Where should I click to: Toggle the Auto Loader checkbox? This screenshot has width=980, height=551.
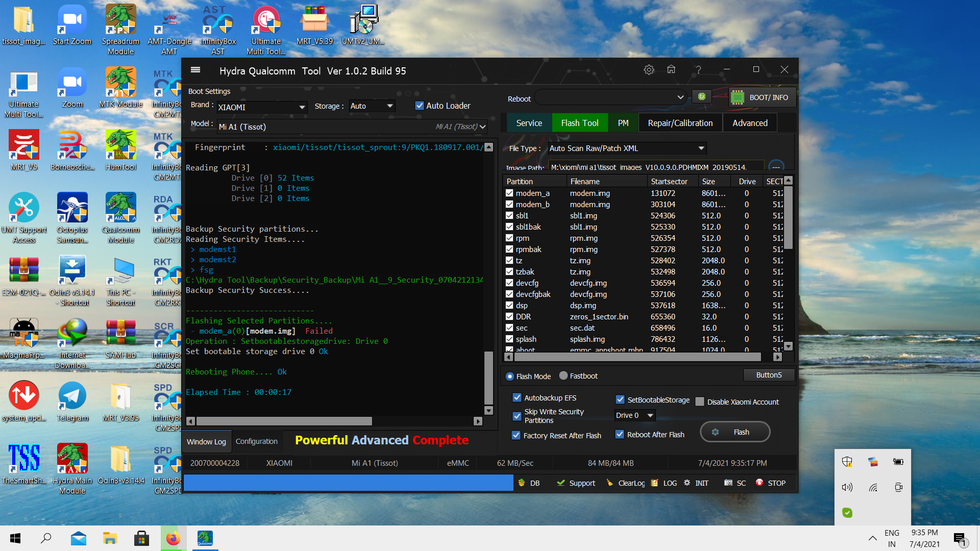pyautogui.click(x=420, y=106)
